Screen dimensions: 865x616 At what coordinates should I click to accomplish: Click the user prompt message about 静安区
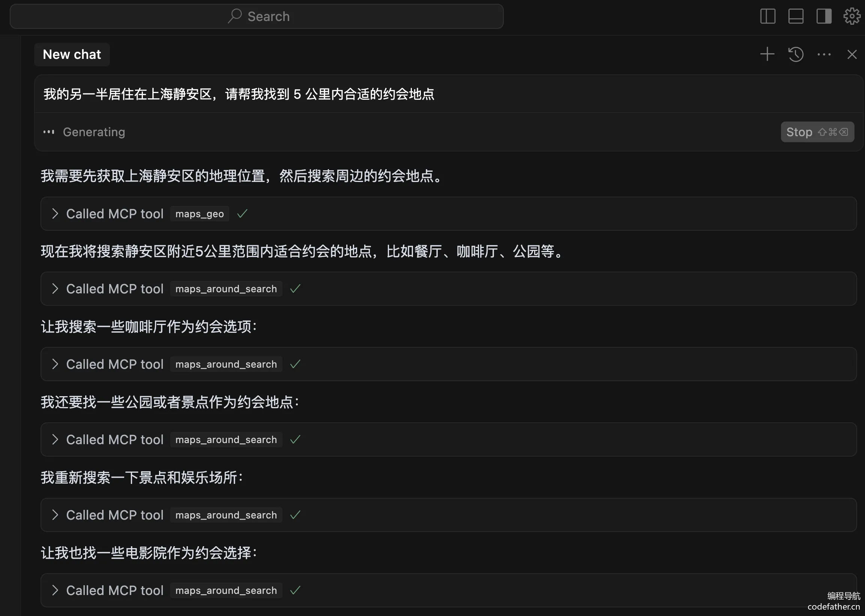(x=239, y=94)
